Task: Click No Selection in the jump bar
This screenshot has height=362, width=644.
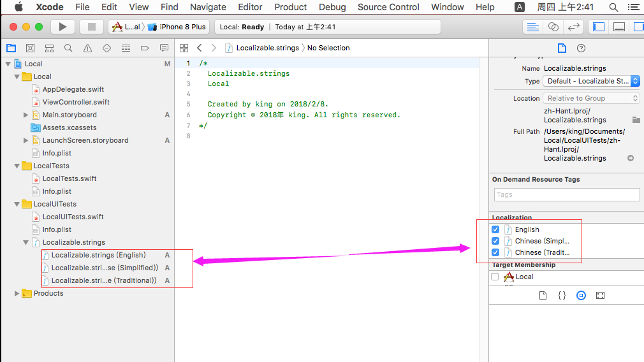Action: 328,48
